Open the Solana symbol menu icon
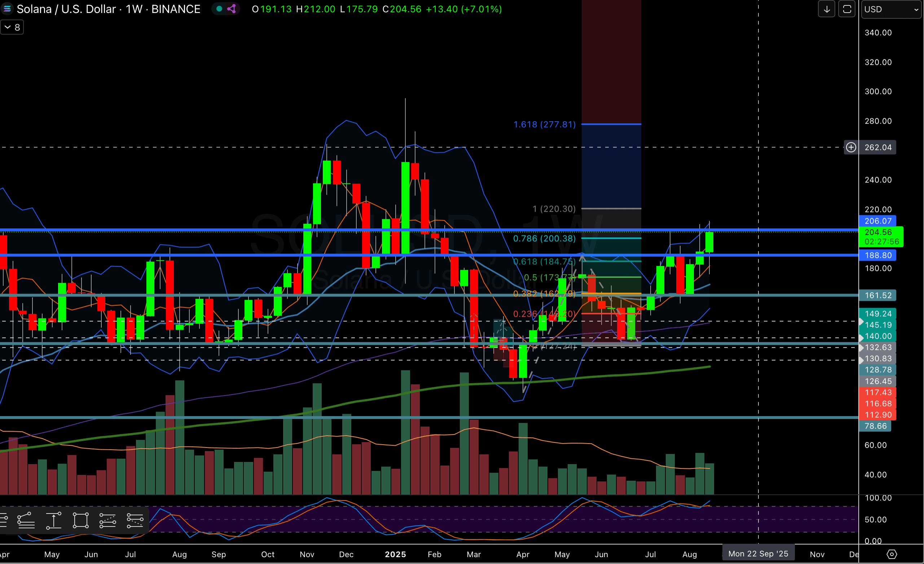924x564 pixels. coord(7,9)
